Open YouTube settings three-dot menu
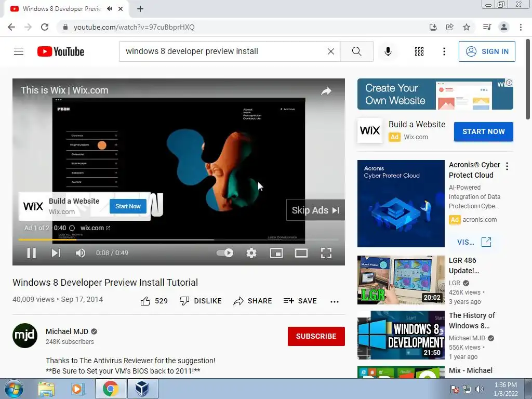 [x=444, y=51]
